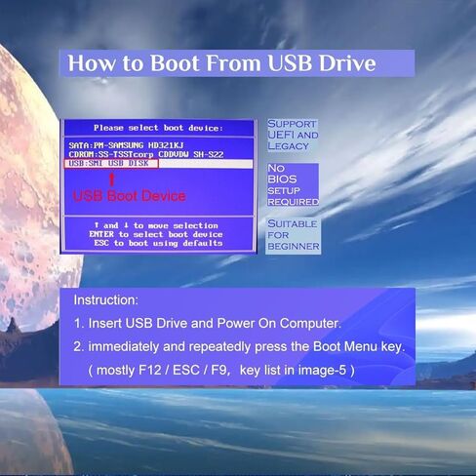Click the 'How to Boot From USB Drive' title
Viewport: 476px width, 476px height.
(221, 63)
